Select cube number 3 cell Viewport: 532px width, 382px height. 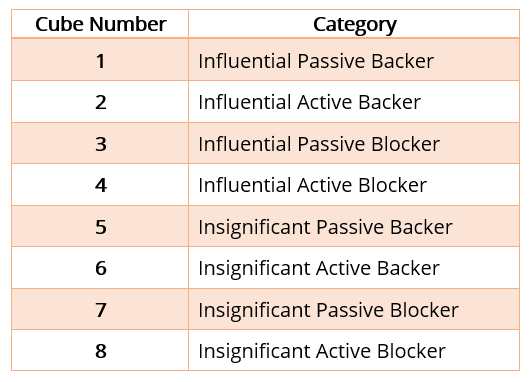coord(100,143)
